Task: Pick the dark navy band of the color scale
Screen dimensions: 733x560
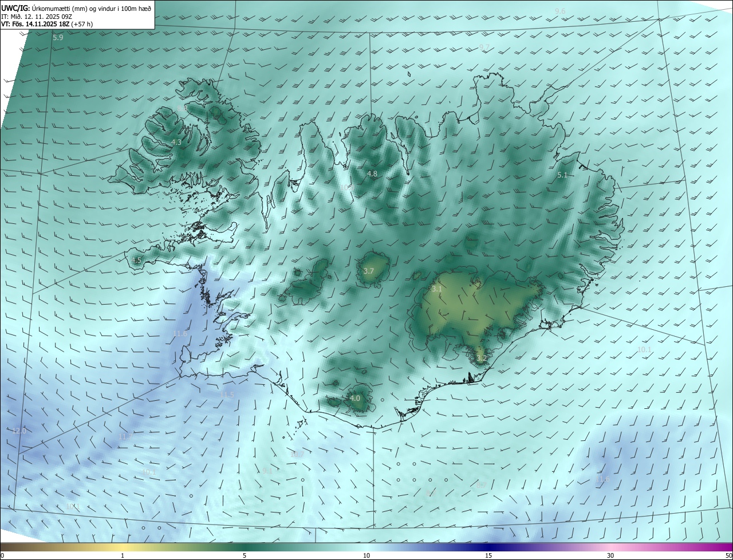Action: click(x=488, y=547)
